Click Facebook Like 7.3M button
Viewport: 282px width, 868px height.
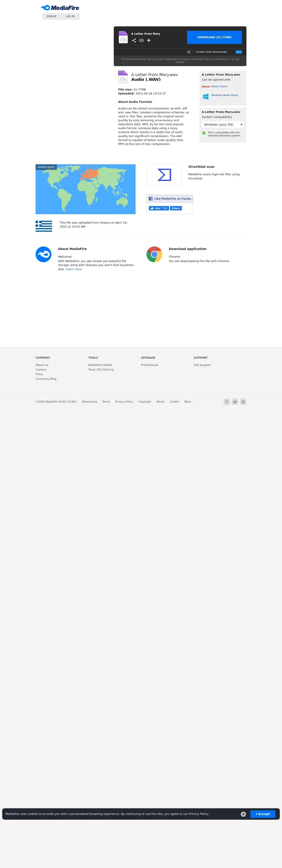coord(159,208)
